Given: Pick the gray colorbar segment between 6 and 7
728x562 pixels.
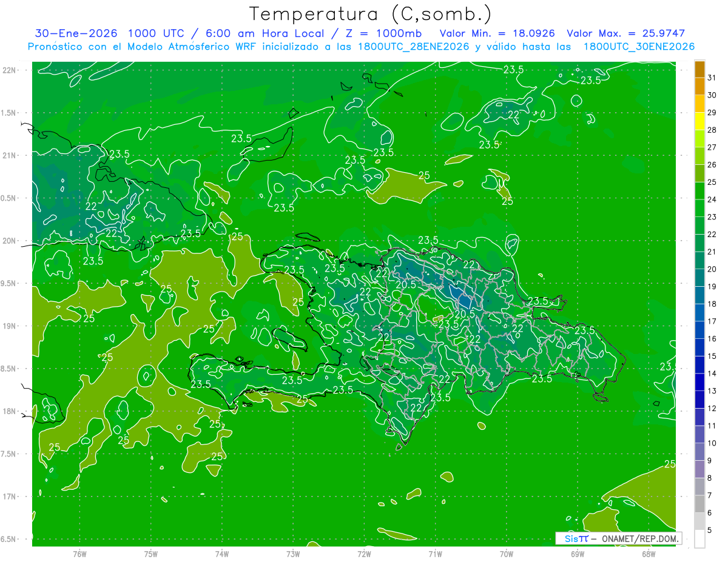Looking at the screenshot, I should point(699,504).
